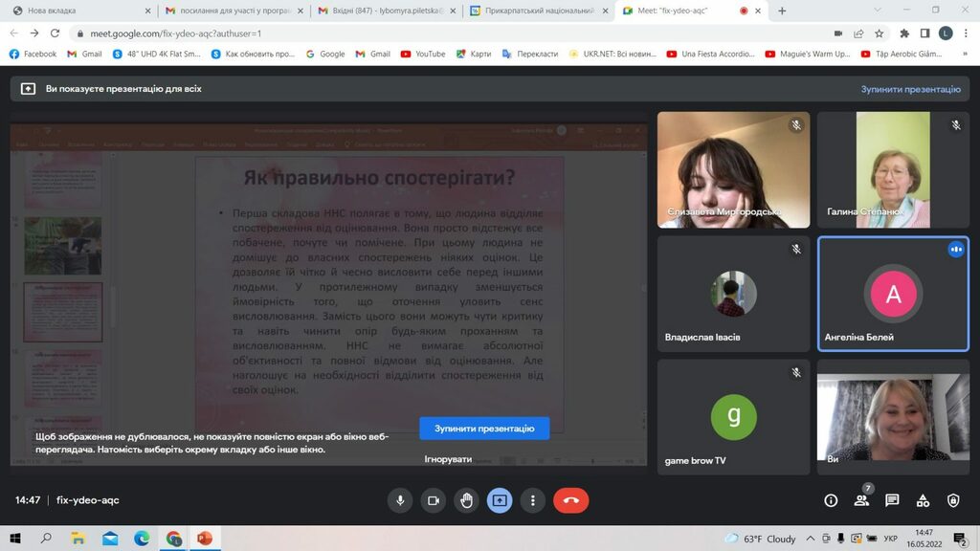Open the chat messages panel

tap(892, 500)
